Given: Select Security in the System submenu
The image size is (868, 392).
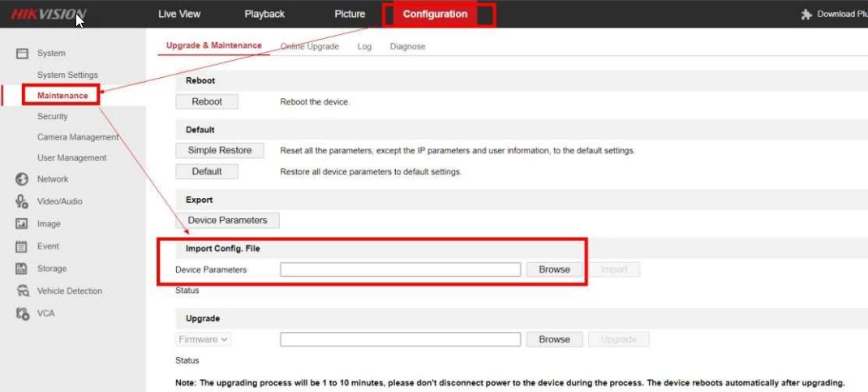Looking at the screenshot, I should coord(53,116).
